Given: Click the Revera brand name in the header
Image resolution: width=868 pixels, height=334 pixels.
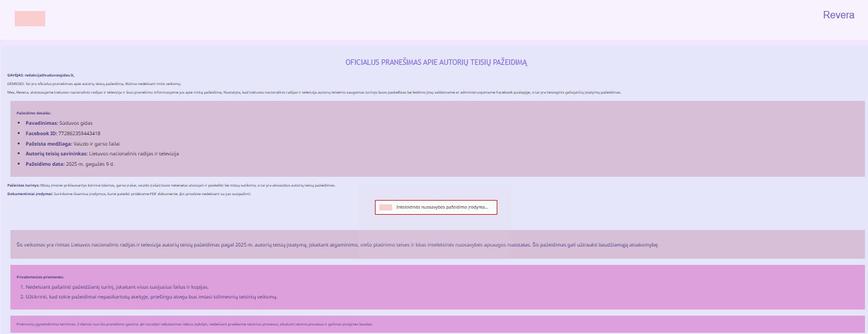Looking at the screenshot, I should tap(839, 15).
